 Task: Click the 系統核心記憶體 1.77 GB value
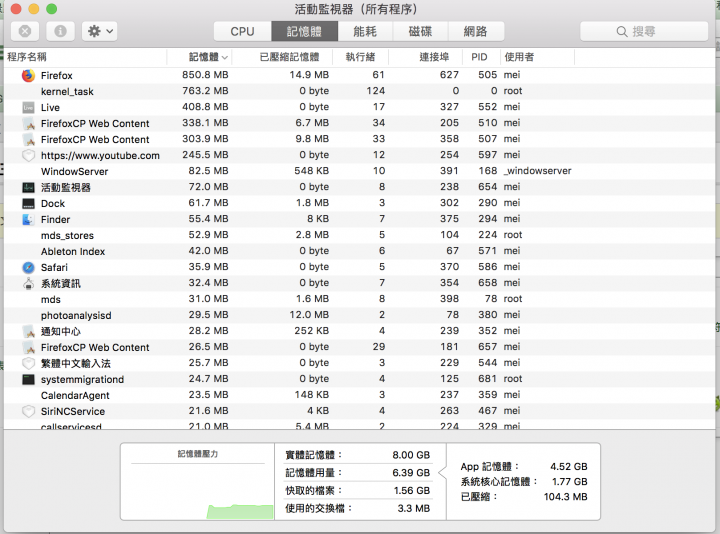pos(569,482)
